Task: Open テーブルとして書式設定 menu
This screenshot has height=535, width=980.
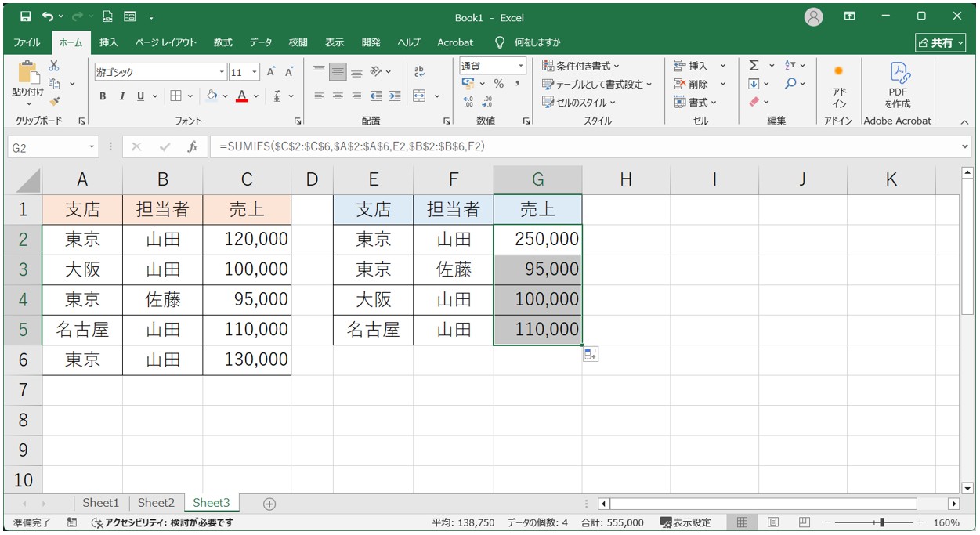Action: click(597, 84)
